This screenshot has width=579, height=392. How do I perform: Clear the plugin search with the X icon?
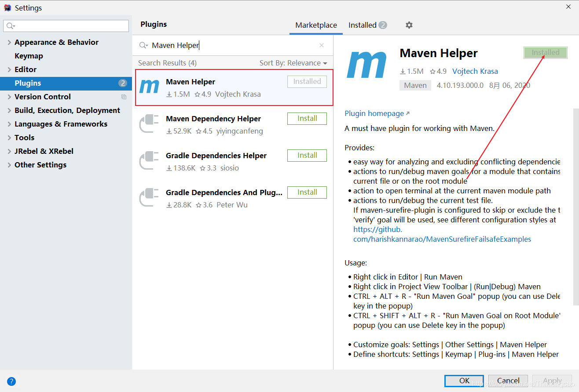point(322,45)
